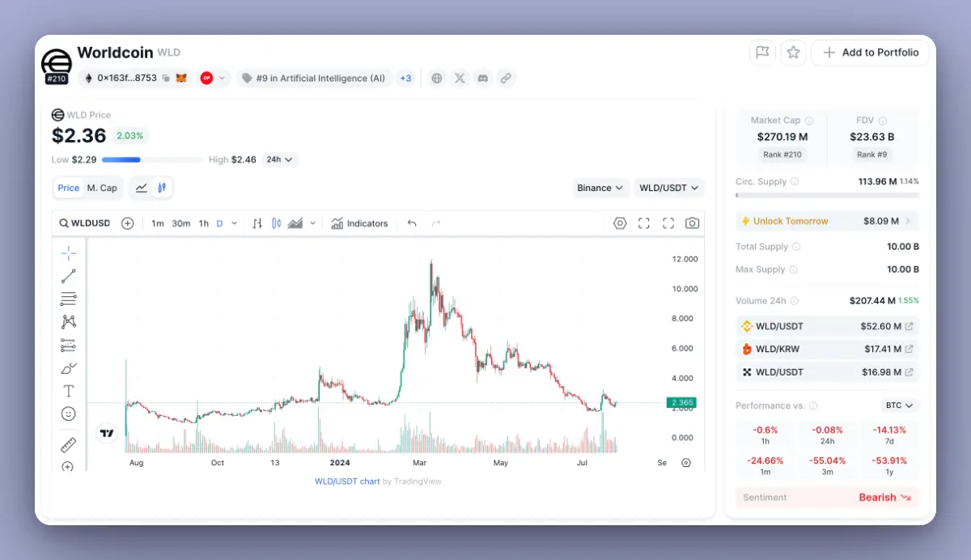Take a chart snapshot with the camera icon

pyautogui.click(x=692, y=223)
